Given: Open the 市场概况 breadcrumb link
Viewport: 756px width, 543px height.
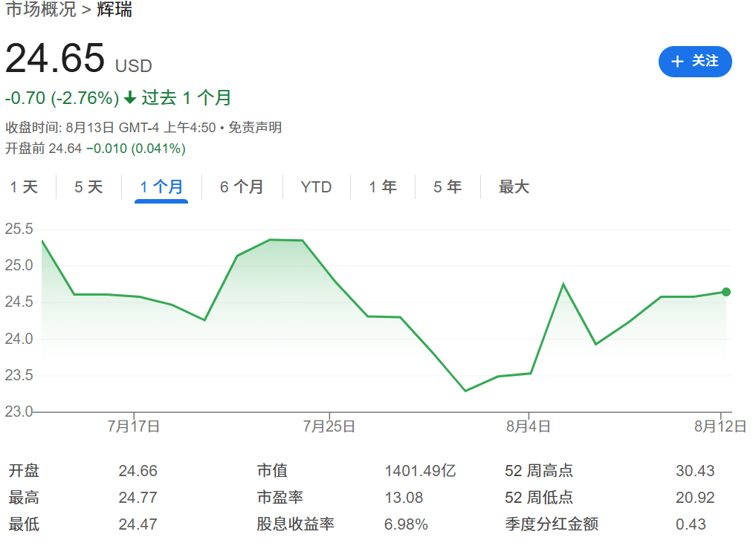Looking at the screenshot, I should click(x=41, y=9).
